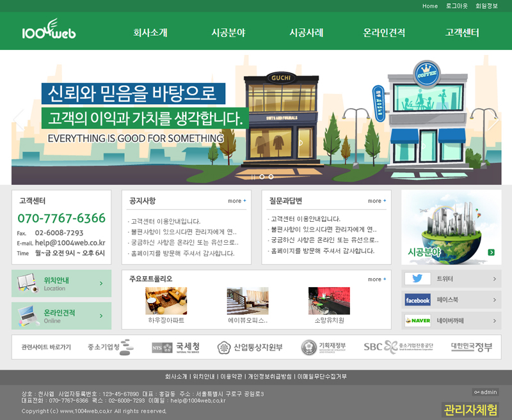The height and width of the screenshot is (420, 512).
Task: Click the admin key icon button
Action: click(x=486, y=392)
